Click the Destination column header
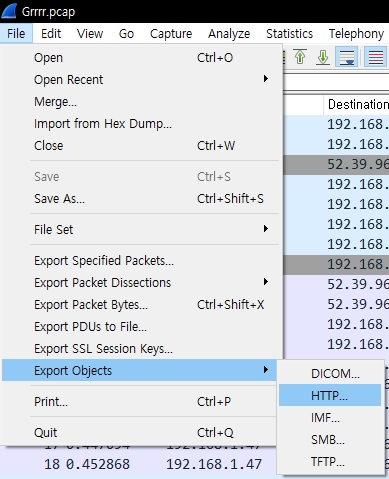The width and height of the screenshot is (389, 479). [x=356, y=105]
